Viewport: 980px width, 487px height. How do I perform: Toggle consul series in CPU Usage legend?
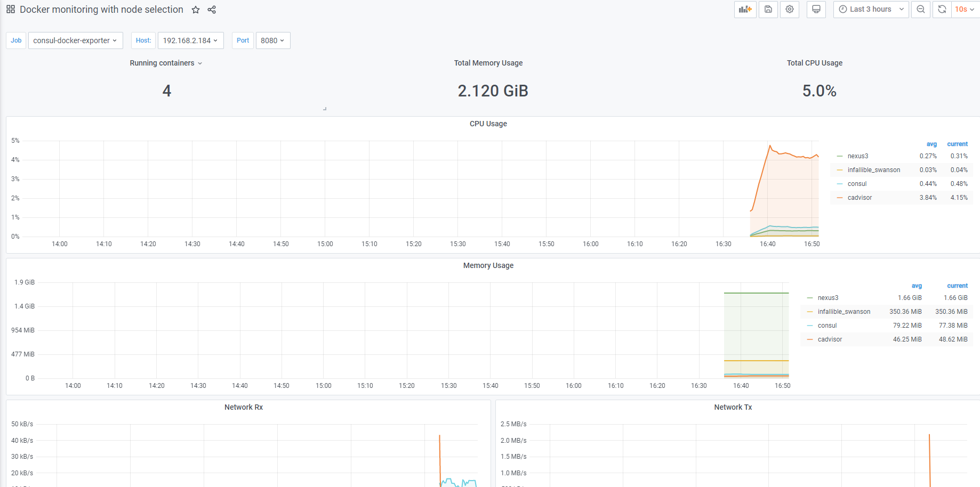pyautogui.click(x=857, y=184)
